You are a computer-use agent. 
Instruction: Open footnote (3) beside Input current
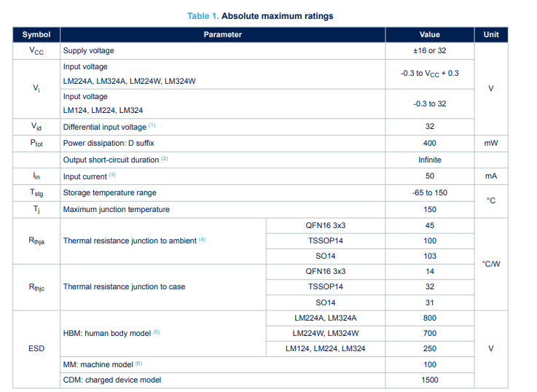click(113, 175)
